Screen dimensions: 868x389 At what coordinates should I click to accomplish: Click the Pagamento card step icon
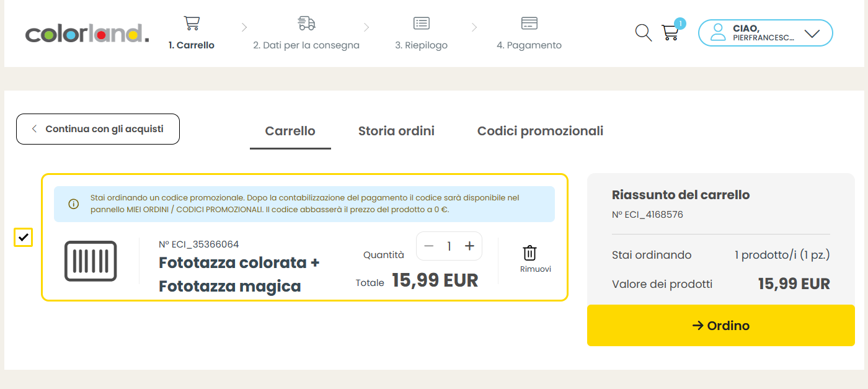point(529,24)
